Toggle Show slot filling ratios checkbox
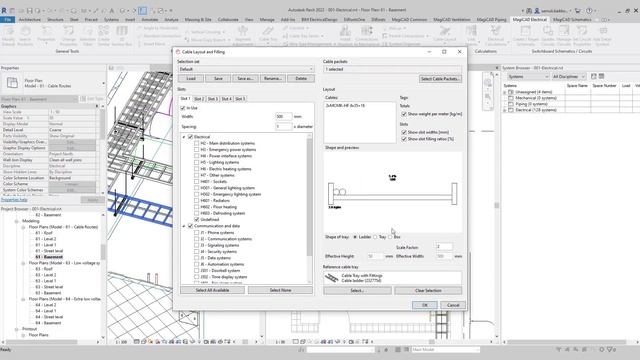 coord(404,139)
